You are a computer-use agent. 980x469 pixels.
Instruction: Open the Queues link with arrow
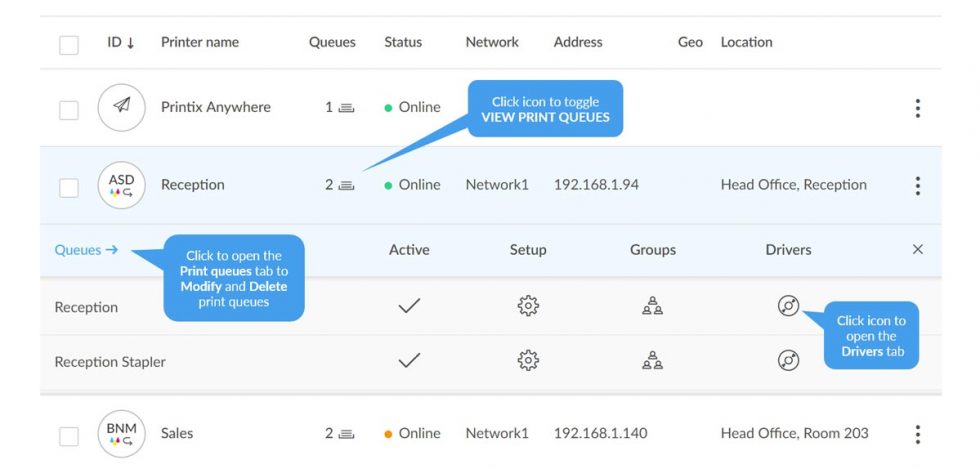click(86, 250)
